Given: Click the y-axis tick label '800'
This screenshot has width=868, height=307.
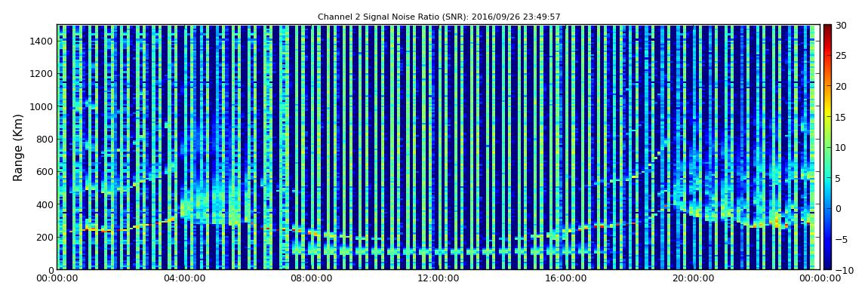Looking at the screenshot, I should pyautogui.click(x=45, y=140).
